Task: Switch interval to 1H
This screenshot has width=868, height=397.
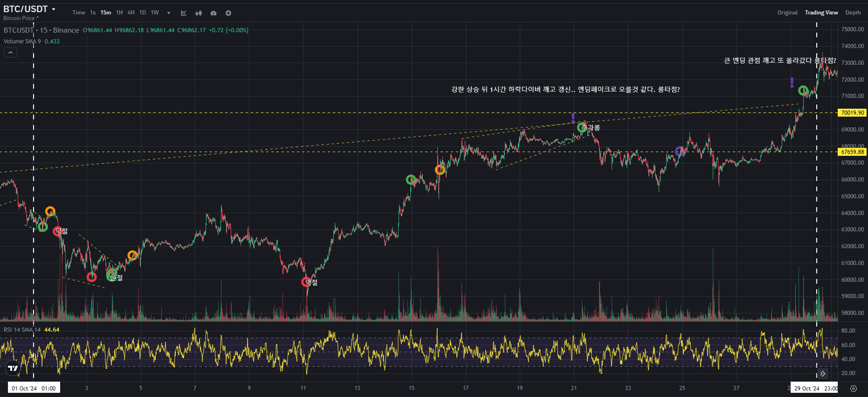Action: tap(119, 13)
